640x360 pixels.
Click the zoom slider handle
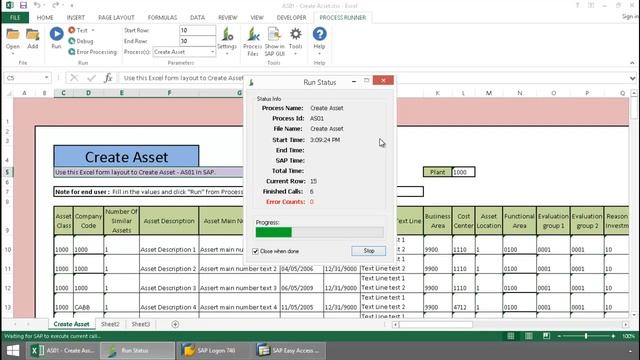pos(586,336)
